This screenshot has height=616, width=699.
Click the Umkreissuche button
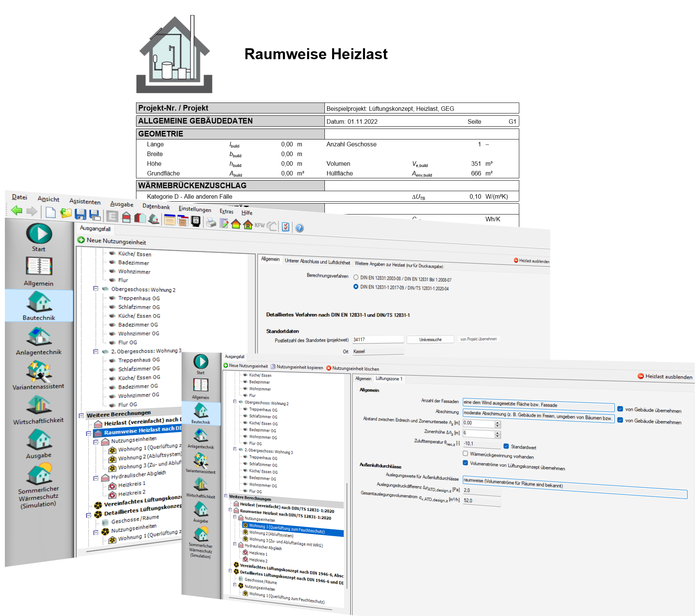point(430,340)
